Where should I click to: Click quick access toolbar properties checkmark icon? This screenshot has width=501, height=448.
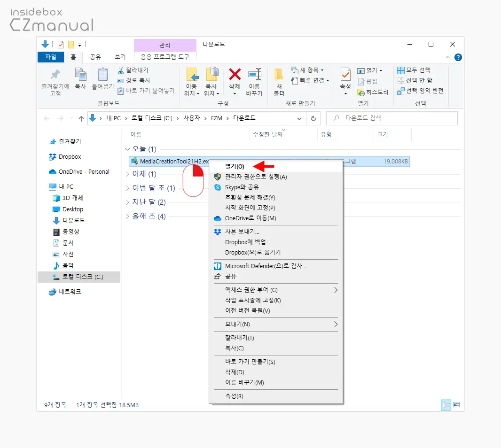coord(61,45)
